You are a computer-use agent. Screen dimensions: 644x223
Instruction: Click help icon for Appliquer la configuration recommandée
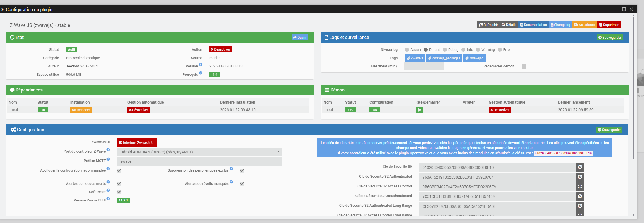coord(108,169)
